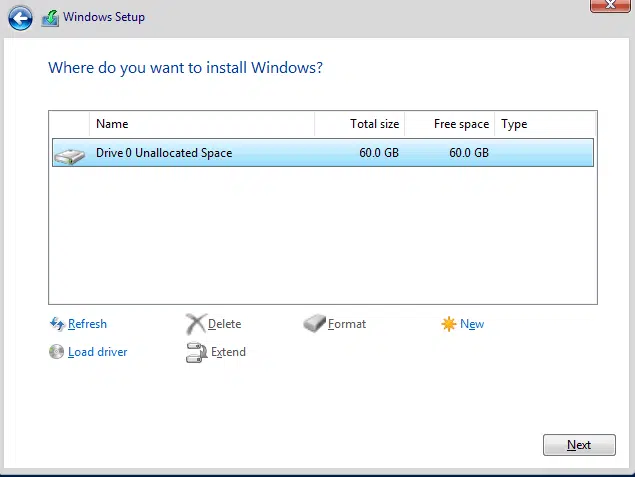Click the Total size column header
This screenshot has height=477, width=635.
[360, 124]
